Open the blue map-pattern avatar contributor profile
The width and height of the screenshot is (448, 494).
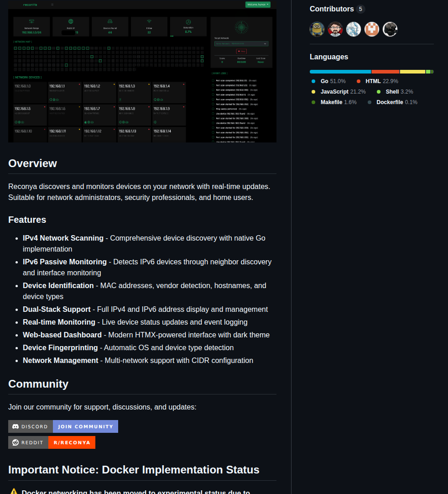point(354,29)
